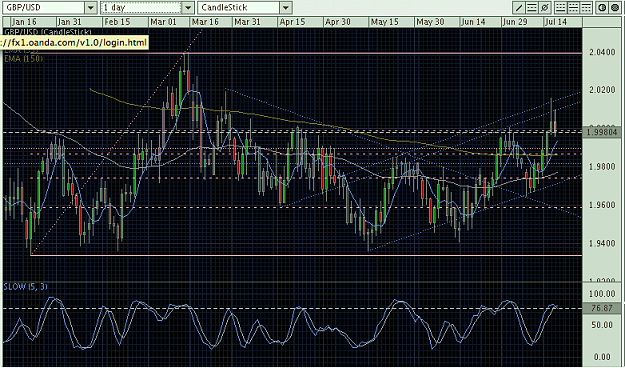Choose line style with solid middle line
The image size is (625, 368).
[574, 8]
